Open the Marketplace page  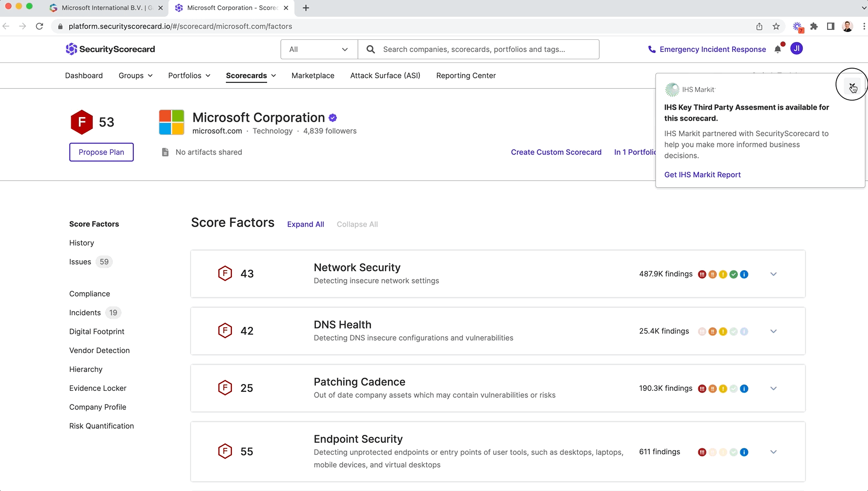click(313, 76)
